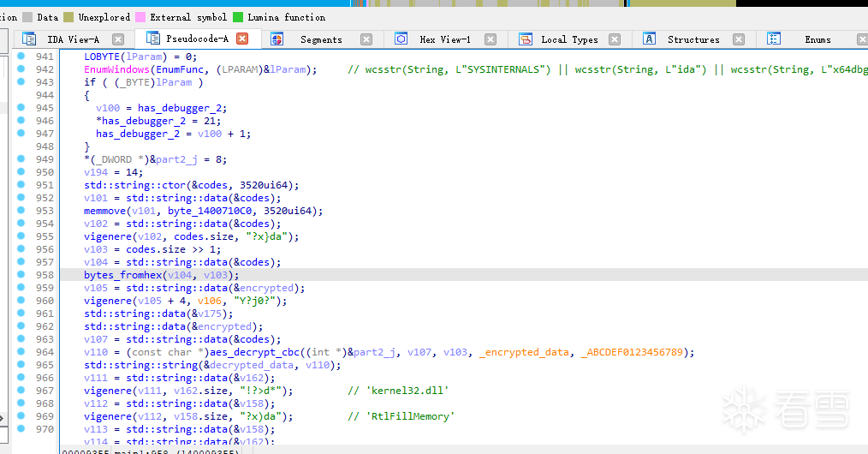Click the Local Types tab icon
868x454 pixels.
point(526,39)
